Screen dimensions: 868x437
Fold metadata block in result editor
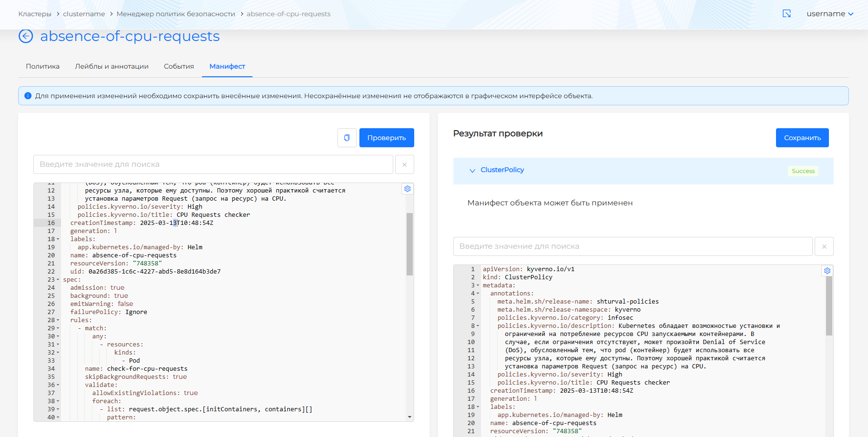tap(478, 285)
